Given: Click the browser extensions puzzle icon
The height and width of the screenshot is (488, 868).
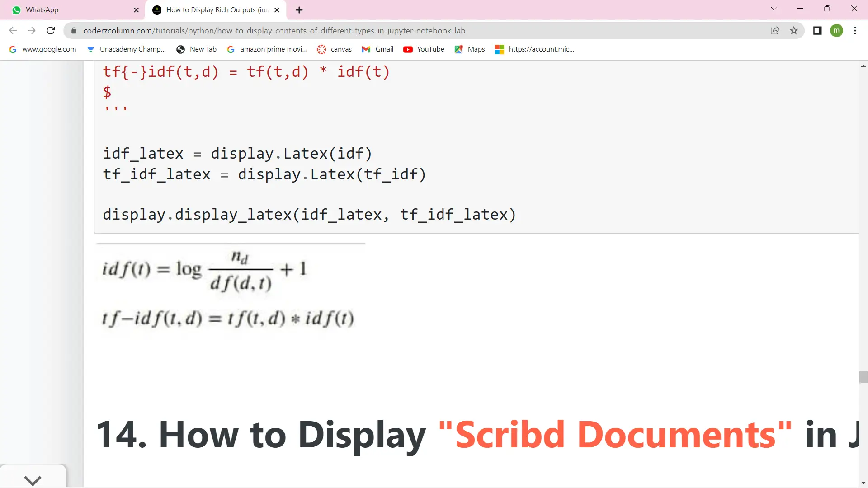Looking at the screenshot, I should (x=817, y=31).
